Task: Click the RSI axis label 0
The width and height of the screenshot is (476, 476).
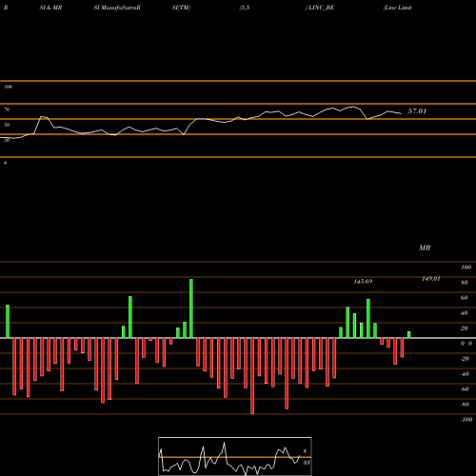Action: click(5, 163)
